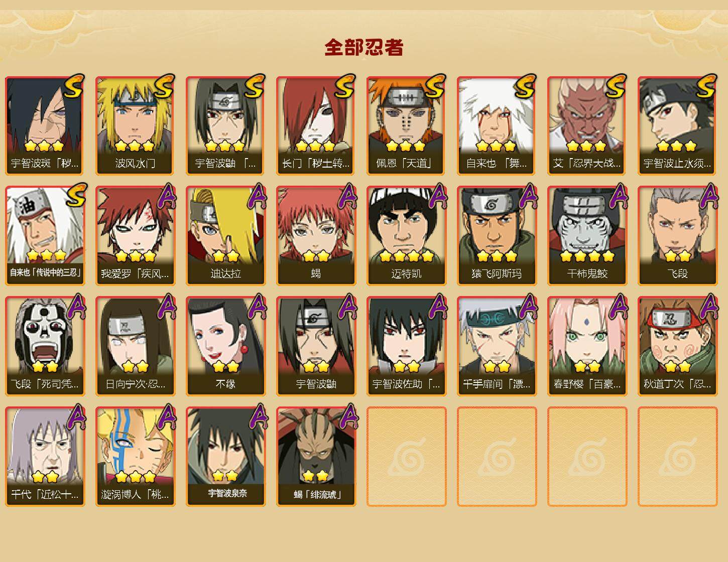Open the 佩恩「天道」 ninja card
The width and height of the screenshot is (728, 562).
pos(407,125)
